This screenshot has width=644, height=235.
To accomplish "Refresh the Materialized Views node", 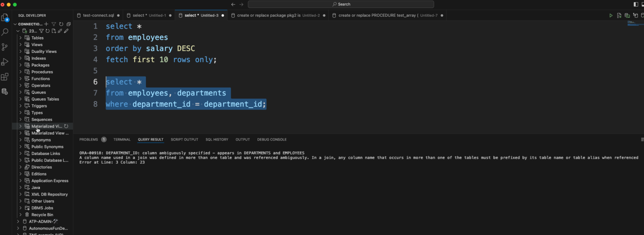I will click(66, 126).
